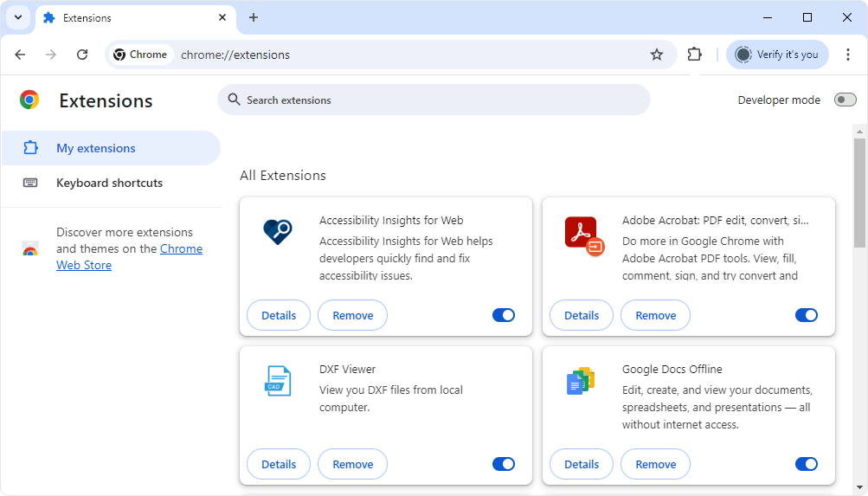
Task: Select My extensions in sidebar
Action: pyautogui.click(x=112, y=148)
